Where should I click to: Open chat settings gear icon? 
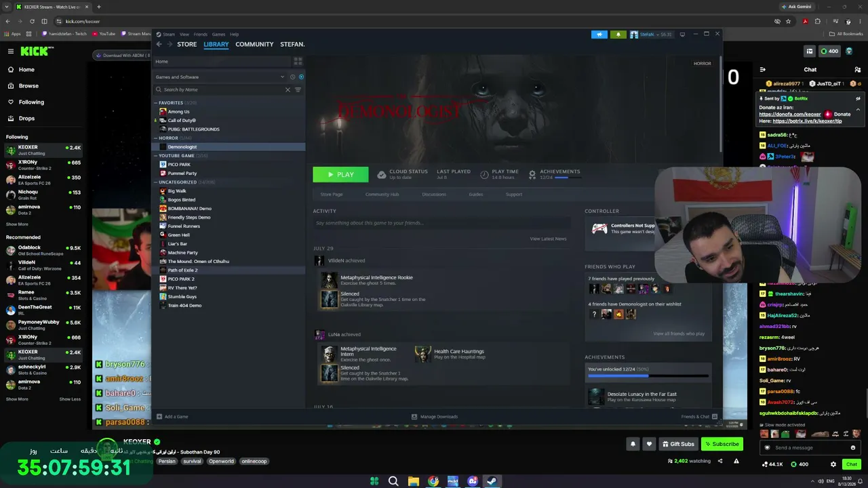833,464
